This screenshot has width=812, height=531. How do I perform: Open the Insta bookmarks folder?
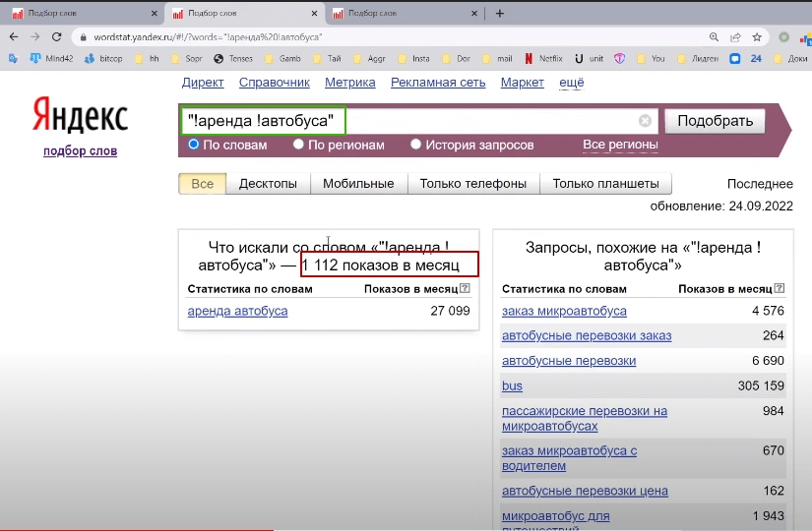(413, 58)
